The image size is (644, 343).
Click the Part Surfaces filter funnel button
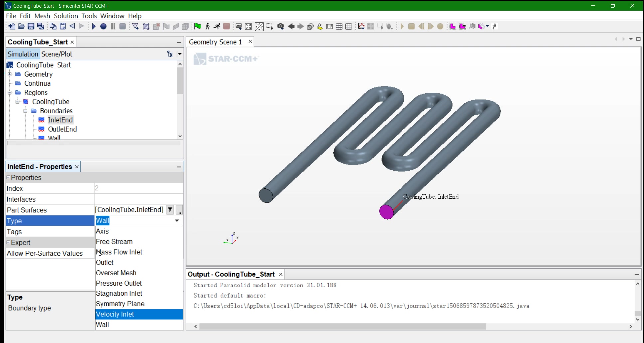170,210
